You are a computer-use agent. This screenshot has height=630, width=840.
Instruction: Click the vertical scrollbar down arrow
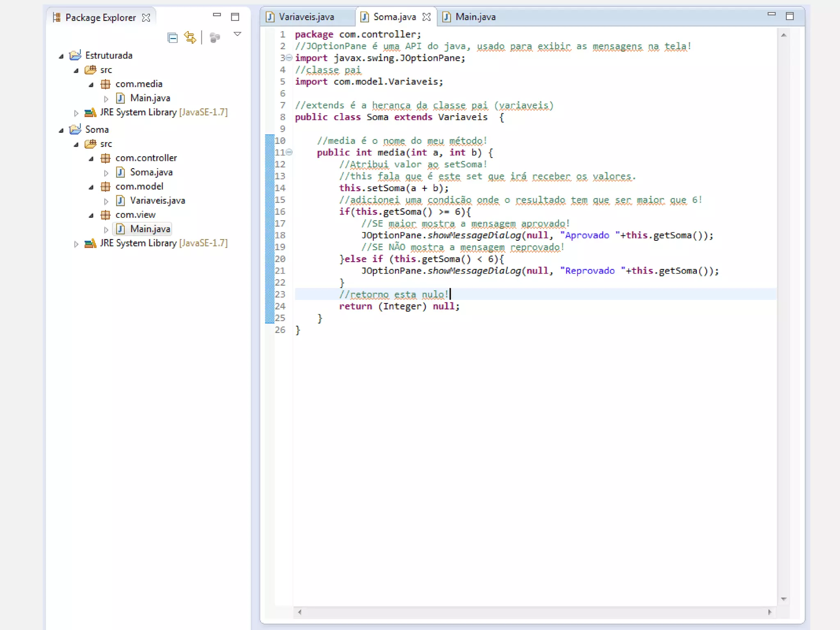tap(783, 599)
